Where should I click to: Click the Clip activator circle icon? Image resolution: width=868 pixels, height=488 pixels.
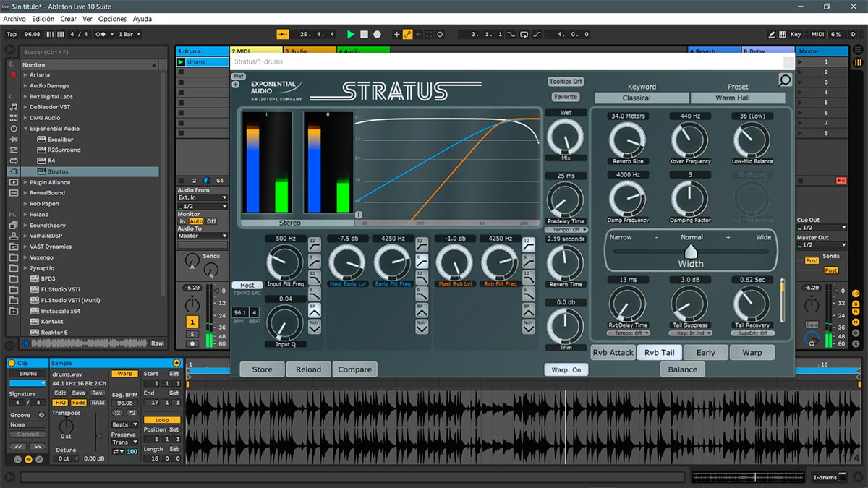[13, 363]
